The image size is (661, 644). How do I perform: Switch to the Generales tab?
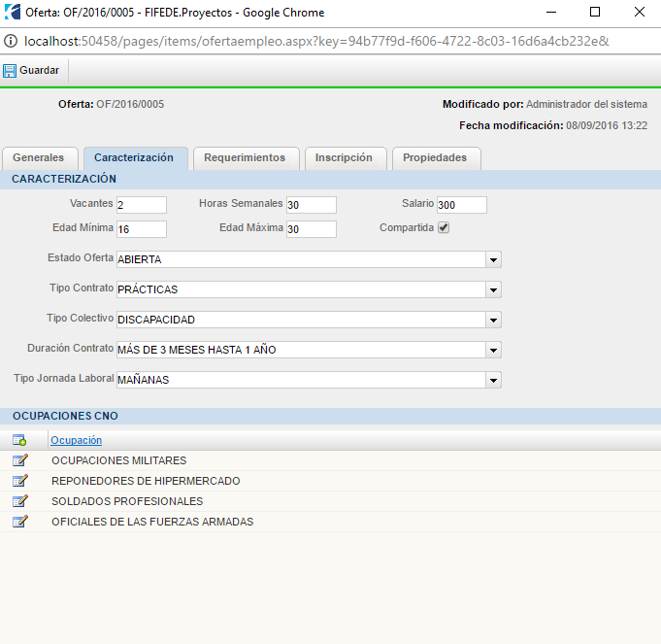pos(40,158)
